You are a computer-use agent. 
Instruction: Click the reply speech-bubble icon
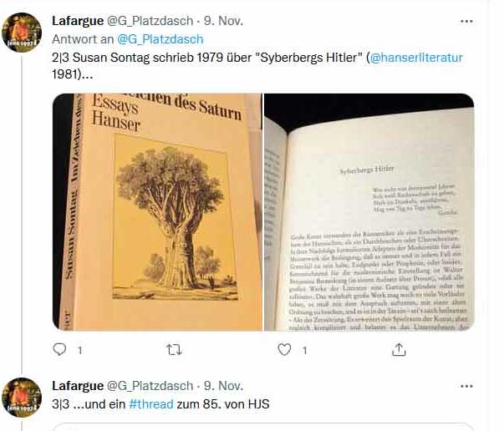59,349
